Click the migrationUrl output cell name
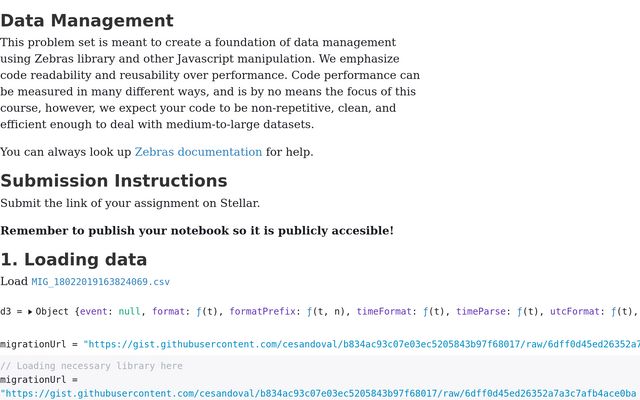The height and width of the screenshot is (400, 640). [33, 344]
